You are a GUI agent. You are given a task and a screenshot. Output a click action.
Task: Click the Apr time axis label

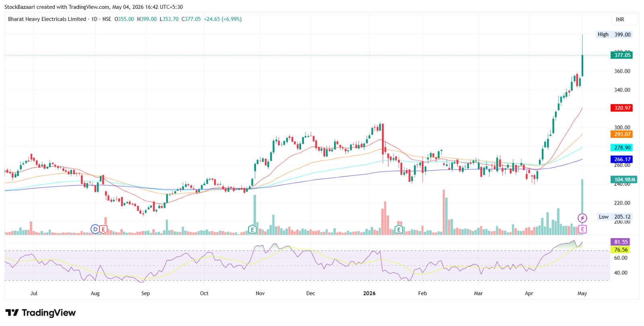coord(529,293)
